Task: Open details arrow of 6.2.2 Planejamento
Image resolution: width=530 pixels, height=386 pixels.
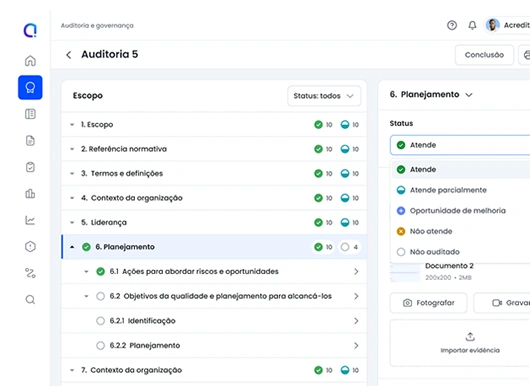Action: coord(356,345)
